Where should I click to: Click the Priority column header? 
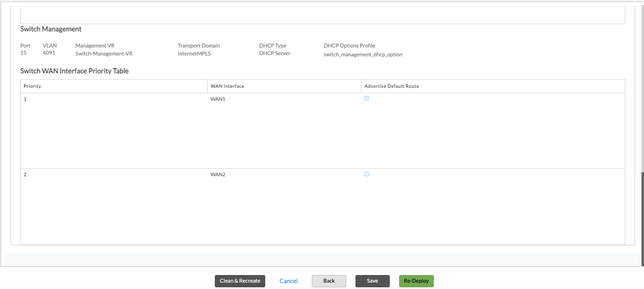pyautogui.click(x=33, y=86)
